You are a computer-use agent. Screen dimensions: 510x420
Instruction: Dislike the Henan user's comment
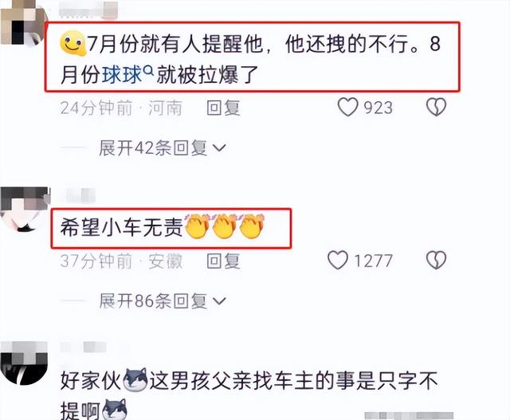click(x=436, y=107)
